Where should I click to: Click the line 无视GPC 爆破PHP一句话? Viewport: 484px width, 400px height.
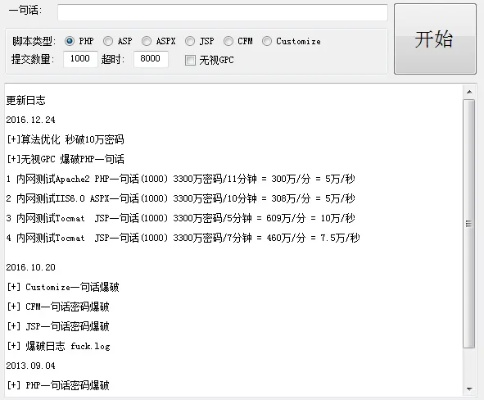65,159
